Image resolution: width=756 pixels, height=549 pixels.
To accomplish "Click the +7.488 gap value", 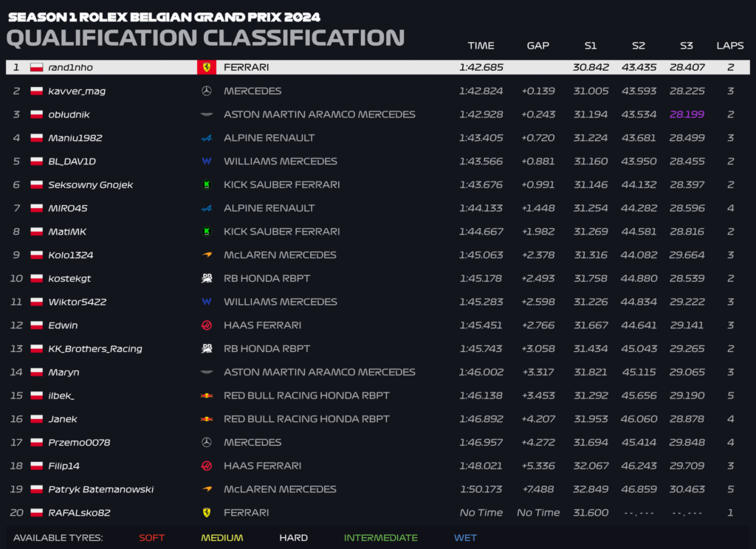I will click(x=538, y=490).
